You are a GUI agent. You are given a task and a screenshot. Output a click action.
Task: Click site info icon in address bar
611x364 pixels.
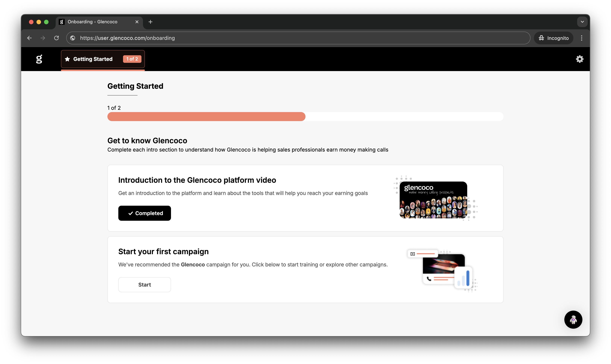(x=73, y=38)
